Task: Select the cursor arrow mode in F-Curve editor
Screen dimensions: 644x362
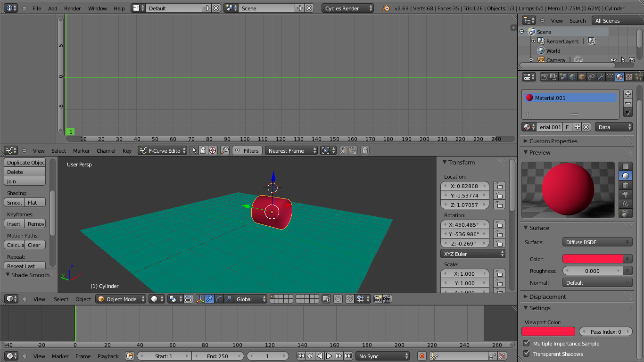Action: [194, 150]
